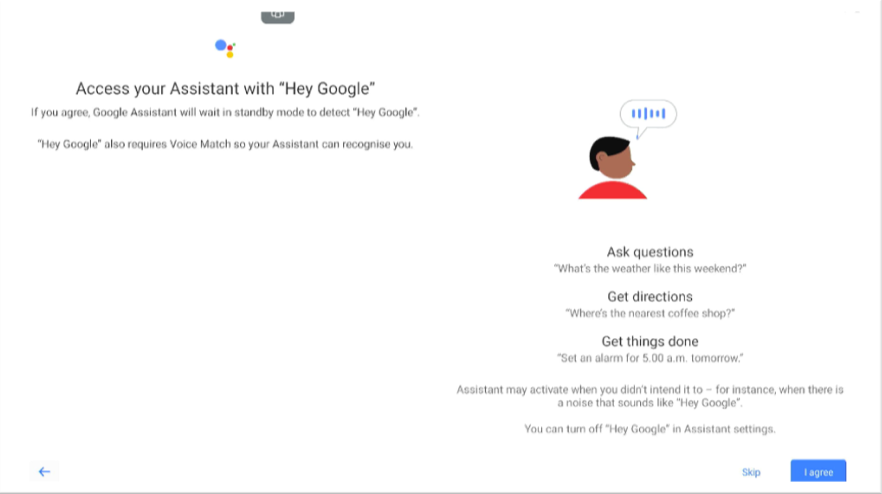
Task: Click the person's red shirt illustration
Action: click(x=612, y=189)
